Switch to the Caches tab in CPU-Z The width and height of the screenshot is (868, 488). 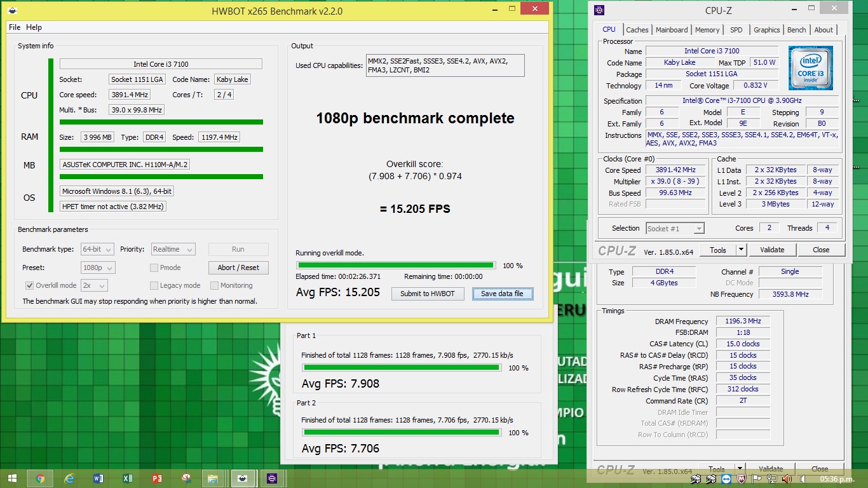click(x=637, y=30)
